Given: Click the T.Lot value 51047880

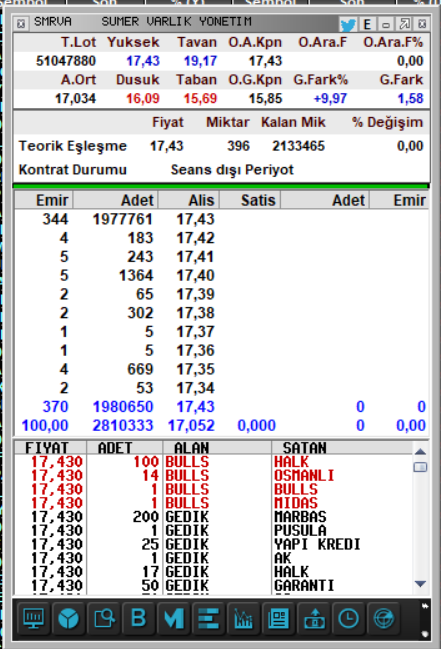Looking at the screenshot, I should 66,61.
